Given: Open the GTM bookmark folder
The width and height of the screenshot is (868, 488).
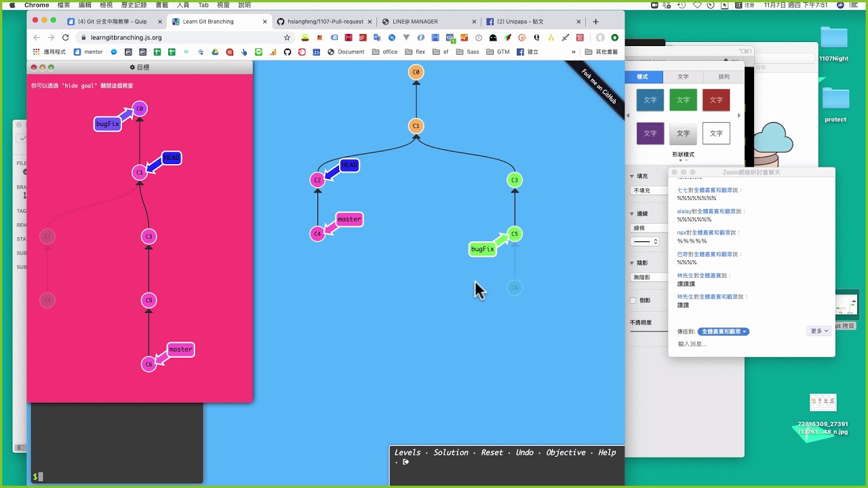Looking at the screenshot, I should coord(498,52).
